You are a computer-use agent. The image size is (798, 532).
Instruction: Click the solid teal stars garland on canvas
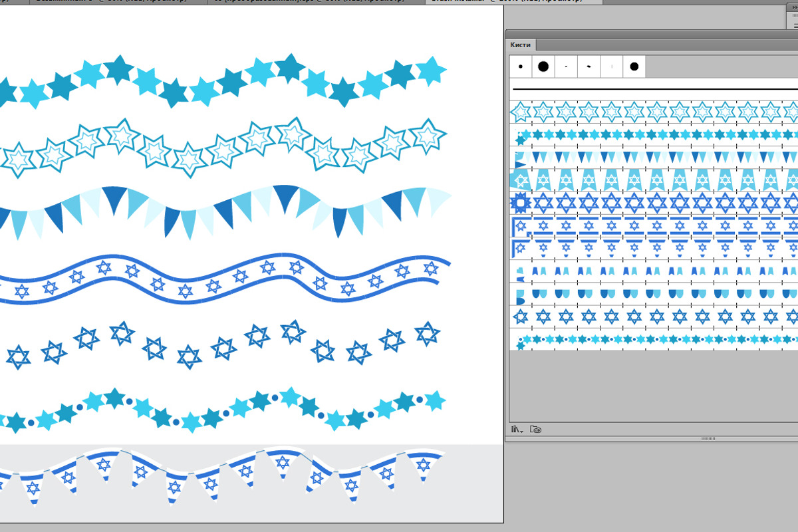[x=223, y=81]
